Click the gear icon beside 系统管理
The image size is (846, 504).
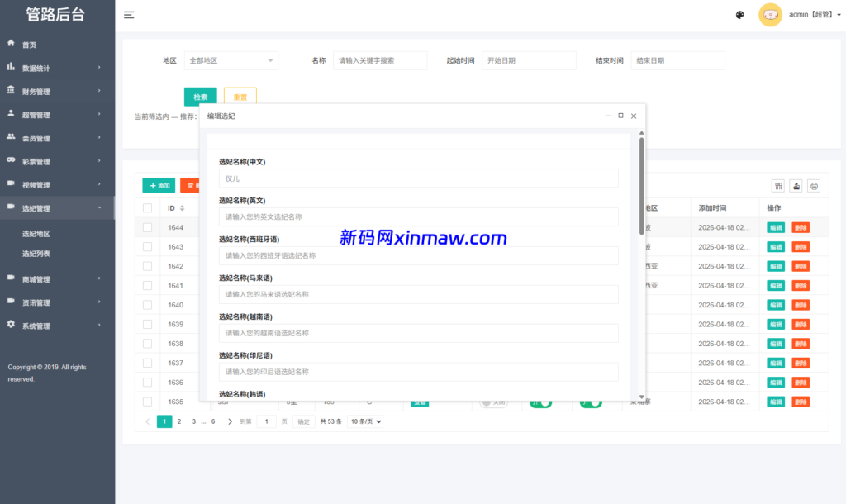(10, 326)
